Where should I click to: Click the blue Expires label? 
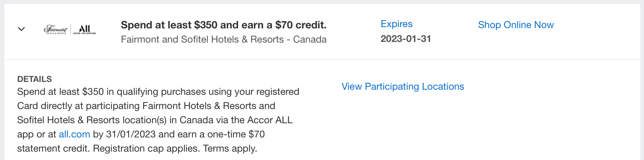pos(396,24)
